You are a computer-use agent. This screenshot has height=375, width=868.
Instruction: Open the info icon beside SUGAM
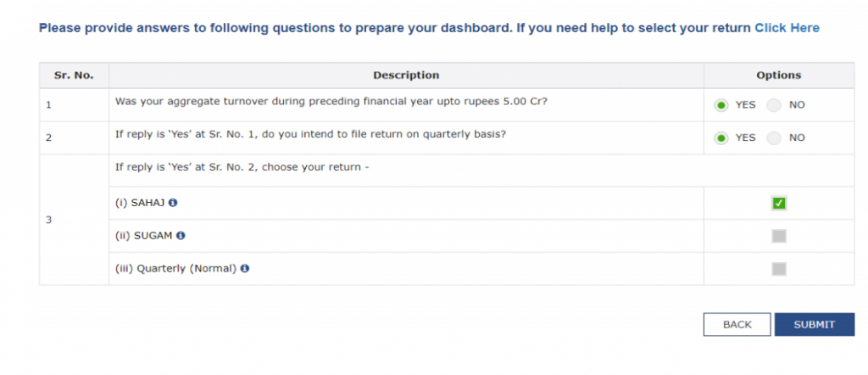pyautogui.click(x=181, y=235)
